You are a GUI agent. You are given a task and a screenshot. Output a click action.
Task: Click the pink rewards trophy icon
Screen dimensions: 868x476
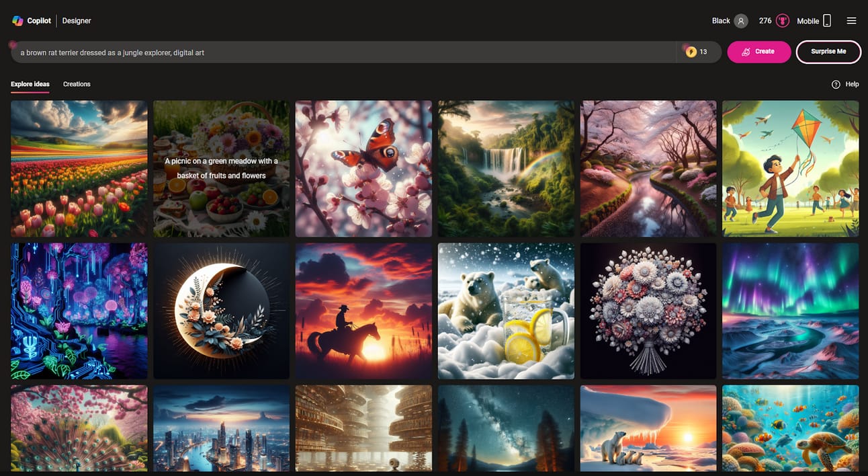click(782, 21)
